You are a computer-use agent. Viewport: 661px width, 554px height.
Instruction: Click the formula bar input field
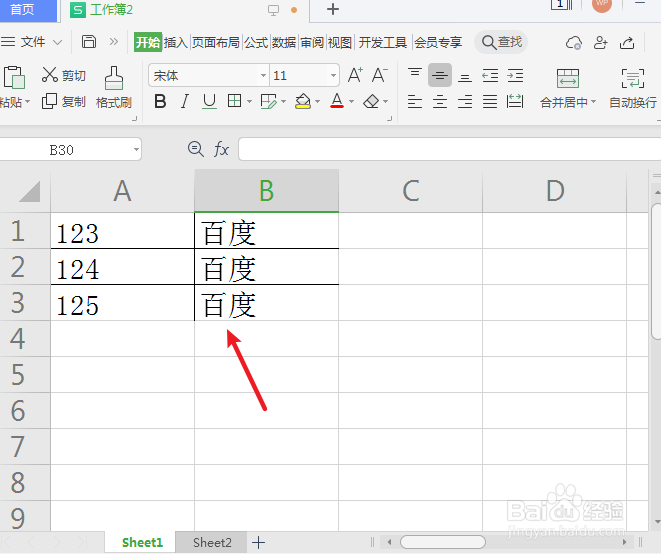(449, 149)
